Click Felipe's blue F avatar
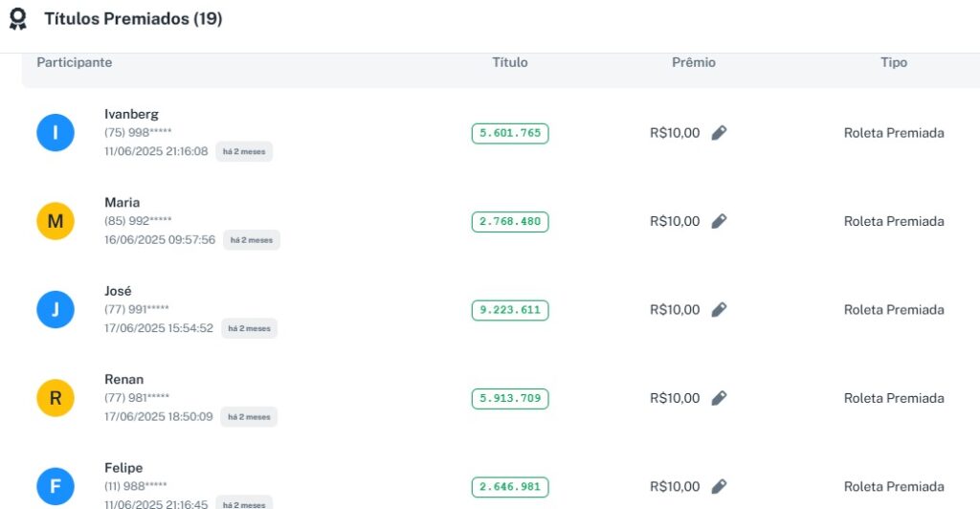This screenshot has width=980, height=509. pyautogui.click(x=56, y=487)
